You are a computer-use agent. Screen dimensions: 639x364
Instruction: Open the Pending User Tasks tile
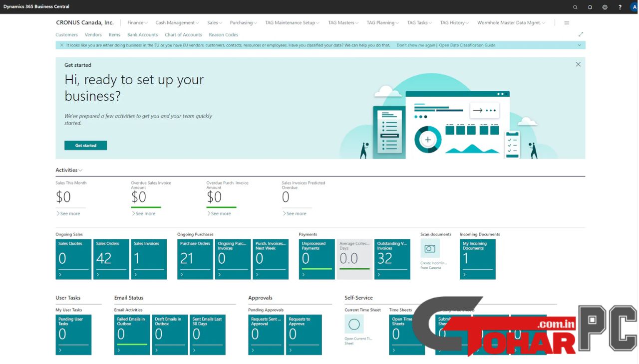pos(73,335)
